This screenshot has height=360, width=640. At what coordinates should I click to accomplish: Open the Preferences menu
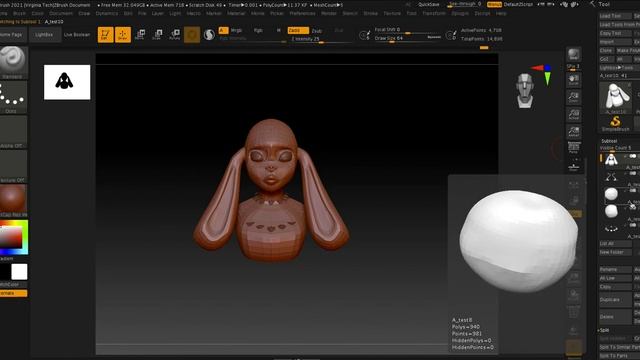tap(302, 13)
